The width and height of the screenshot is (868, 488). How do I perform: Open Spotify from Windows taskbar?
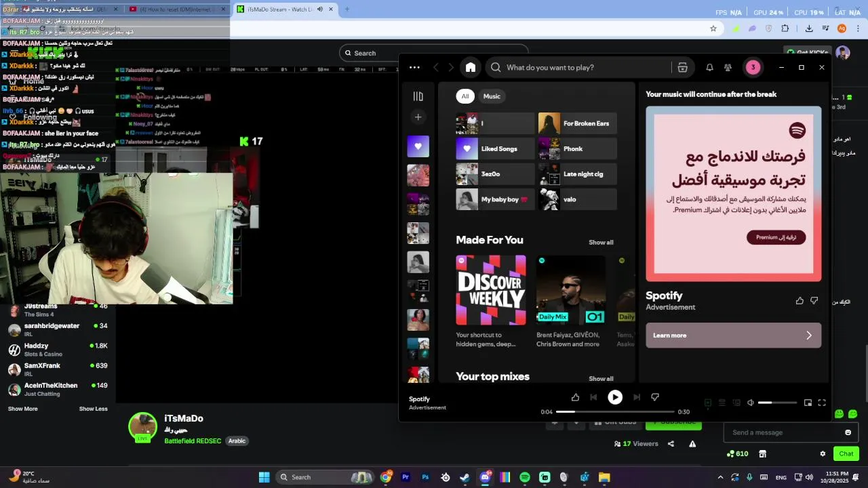point(525,477)
